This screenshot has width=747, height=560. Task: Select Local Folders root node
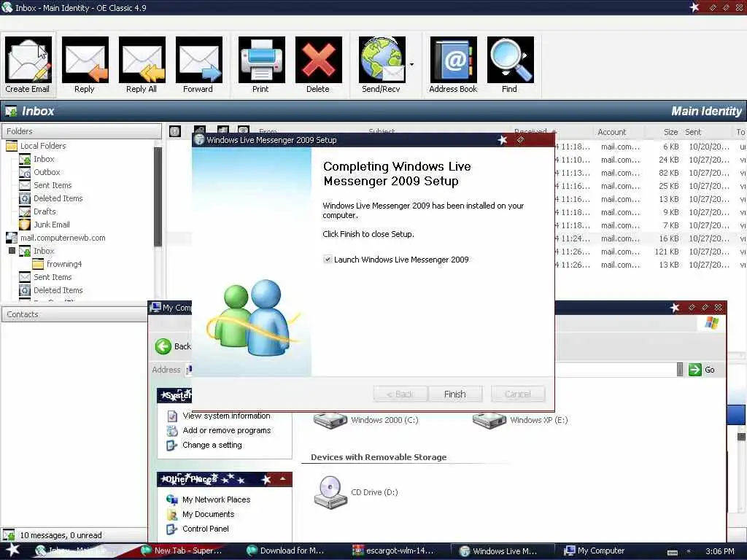pos(43,146)
